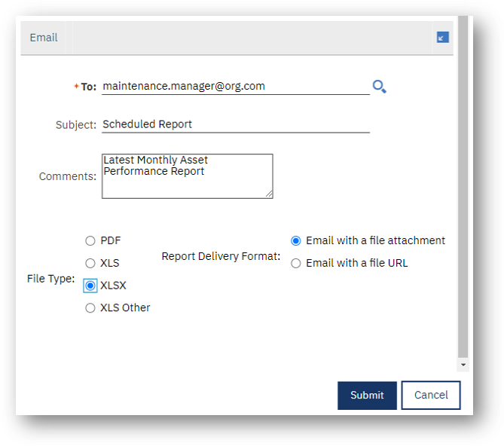Screen dimensions: 504x446
Task: Cancel the email dialog
Action: coord(431,396)
